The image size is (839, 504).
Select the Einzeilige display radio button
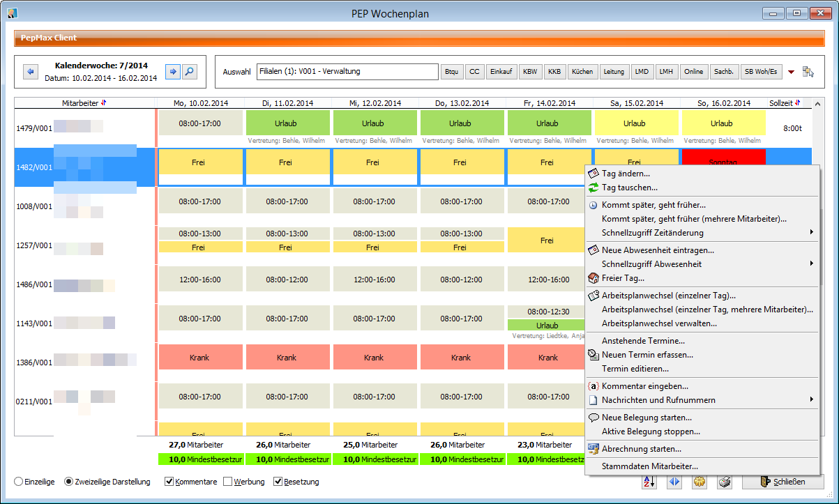pos(18,482)
